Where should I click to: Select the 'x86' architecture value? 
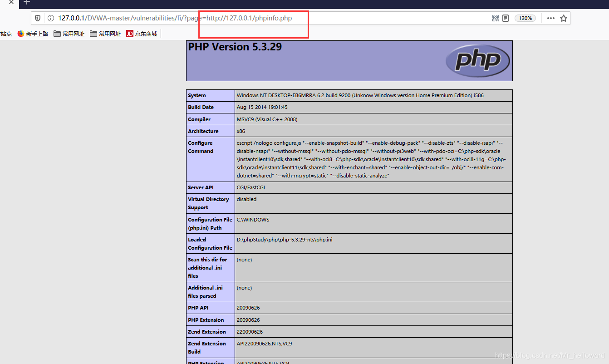(x=241, y=131)
